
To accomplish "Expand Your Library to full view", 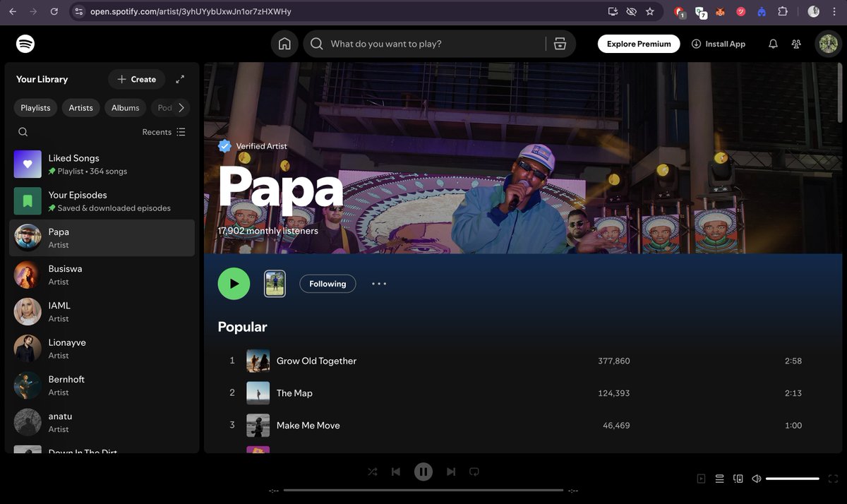I will pyautogui.click(x=180, y=79).
